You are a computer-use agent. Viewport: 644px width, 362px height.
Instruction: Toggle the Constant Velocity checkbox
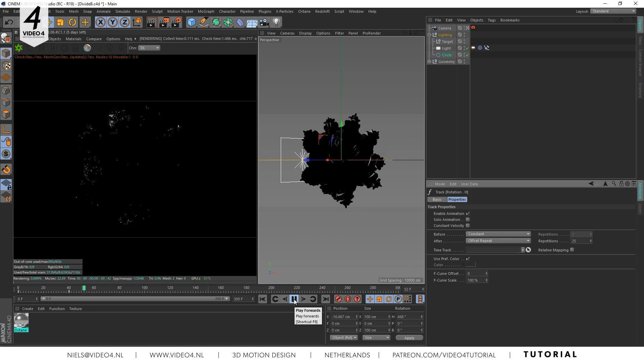[468, 226]
